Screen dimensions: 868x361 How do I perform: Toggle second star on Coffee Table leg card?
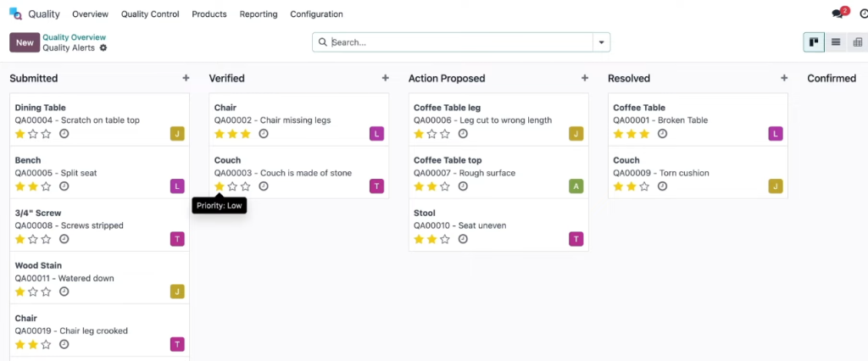click(x=431, y=133)
